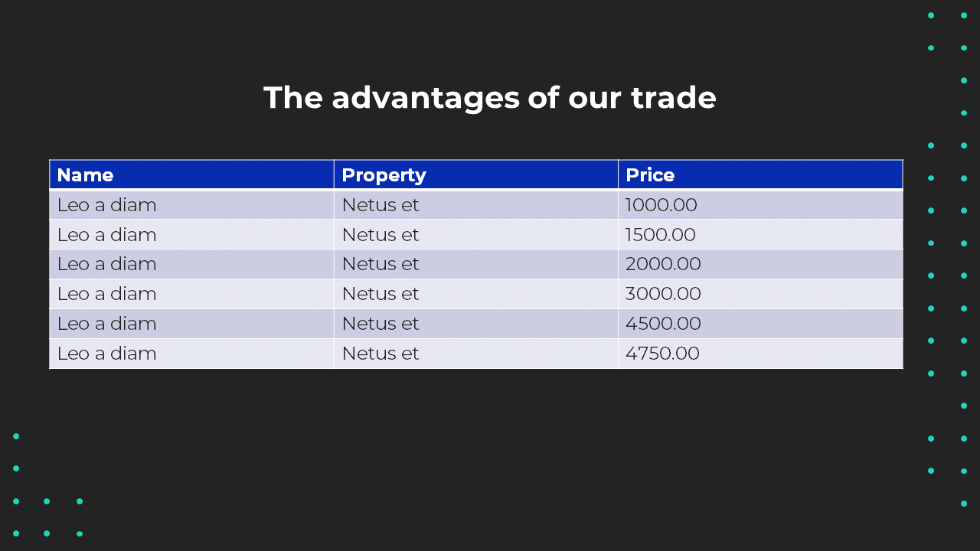The width and height of the screenshot is (980, 551).
Task: Click the 4750.00 price cell
Action: (662, 354)
